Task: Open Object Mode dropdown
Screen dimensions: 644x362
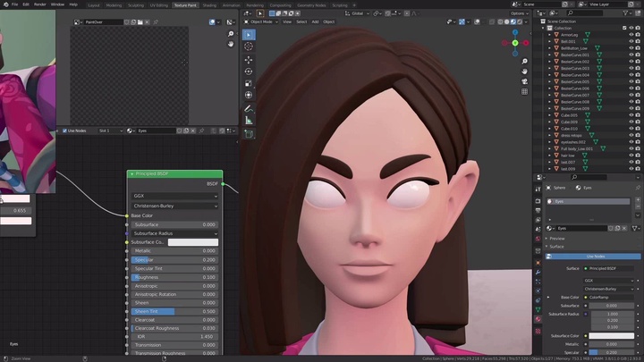Action: coord(261,21)
